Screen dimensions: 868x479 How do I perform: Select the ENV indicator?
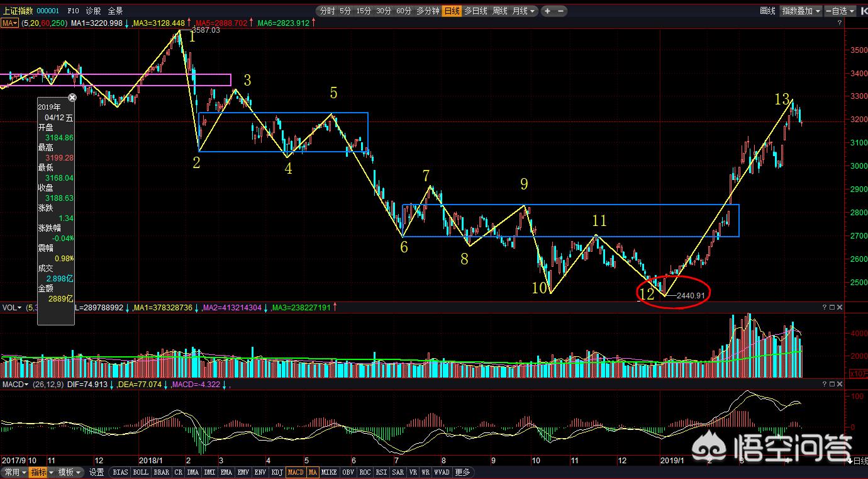pos(260,472)
